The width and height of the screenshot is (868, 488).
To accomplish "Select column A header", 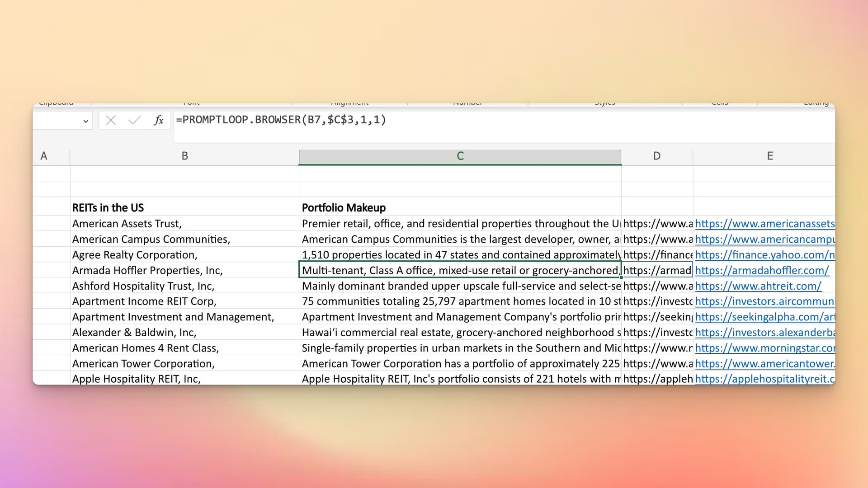I will (x=44, y=156).
